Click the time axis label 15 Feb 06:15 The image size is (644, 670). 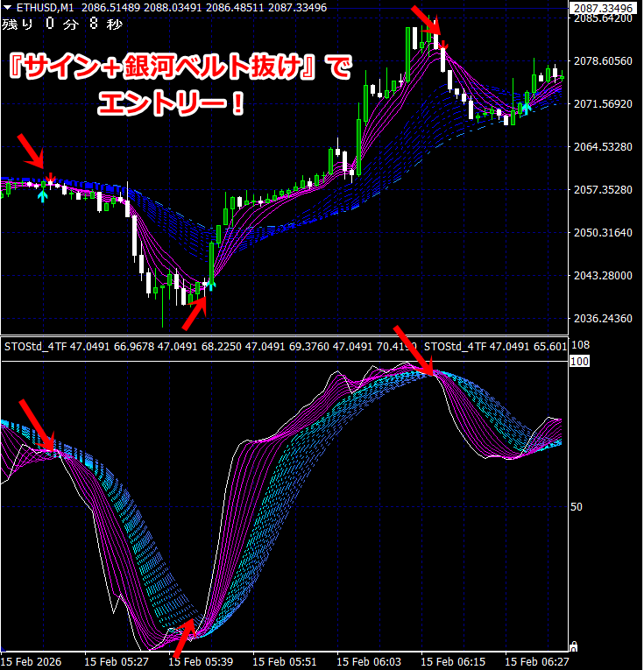click(453, 662)
